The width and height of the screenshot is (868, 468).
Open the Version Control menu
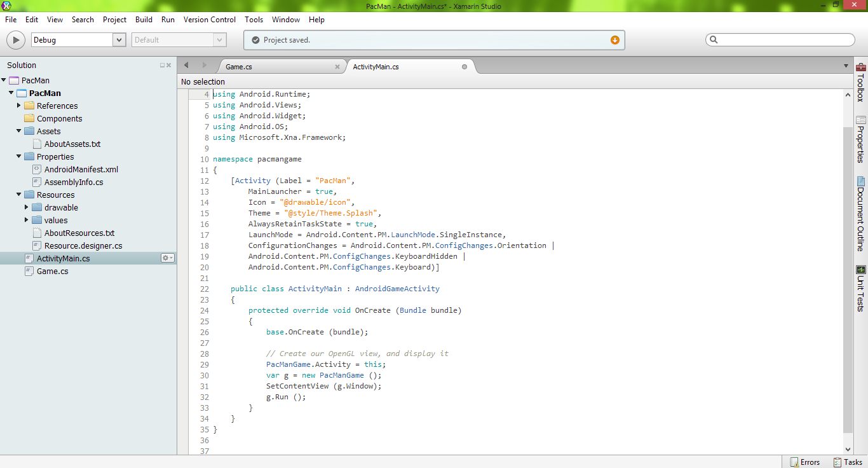(x=209, y=20)
